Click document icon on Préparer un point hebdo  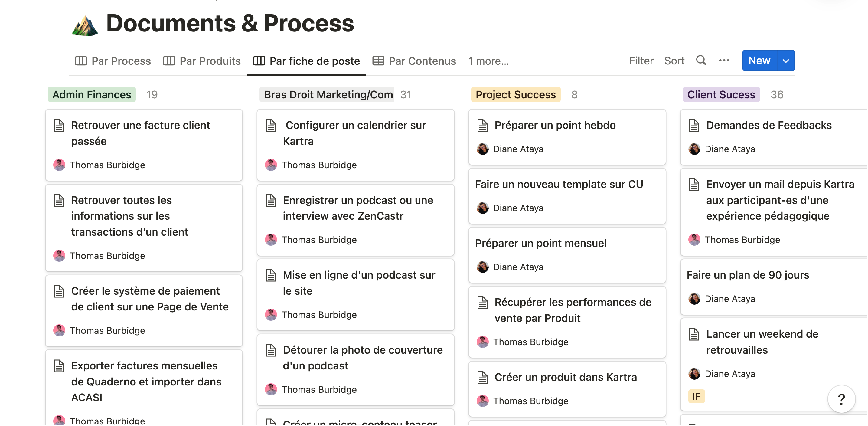tap(482, 125)
